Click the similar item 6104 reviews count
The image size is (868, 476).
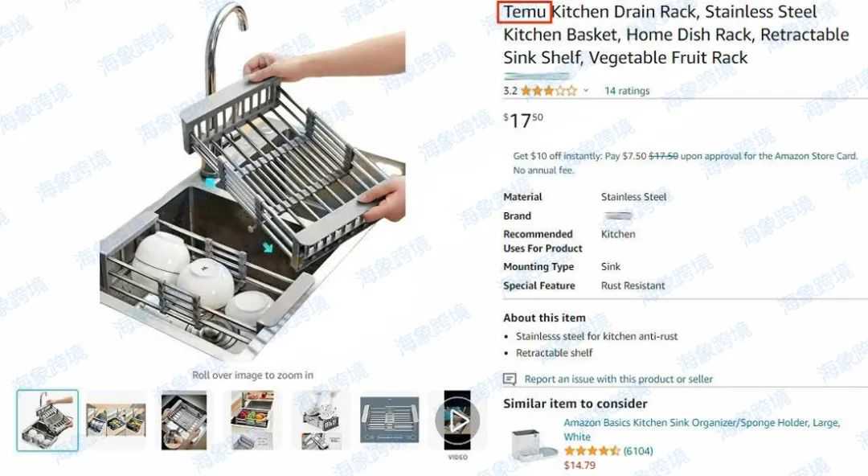pyautogui.click(x=637, y=451)
